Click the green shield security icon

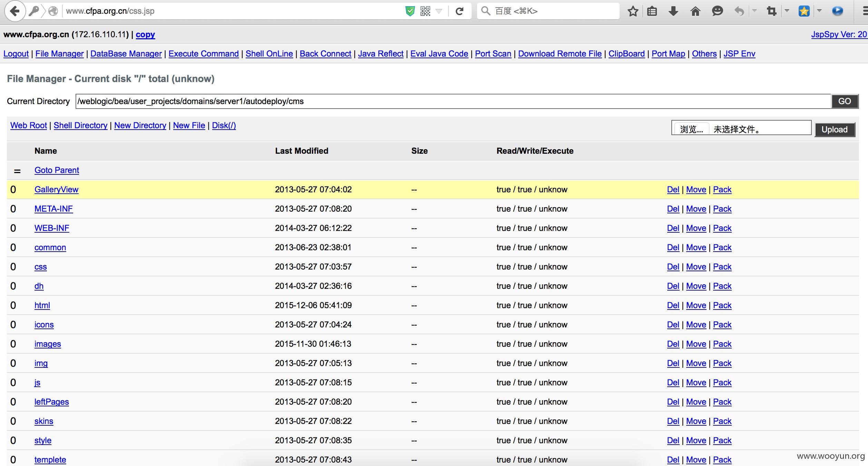pos(410,11)
